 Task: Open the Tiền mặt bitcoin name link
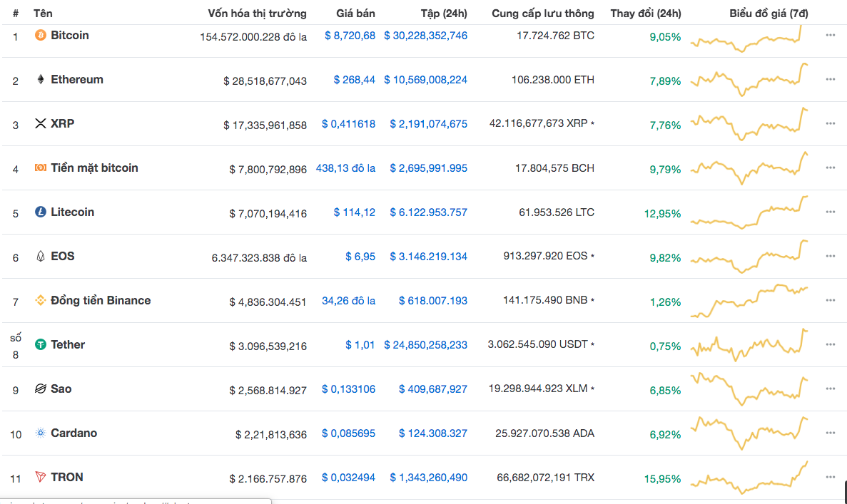(x=94, y=168)
